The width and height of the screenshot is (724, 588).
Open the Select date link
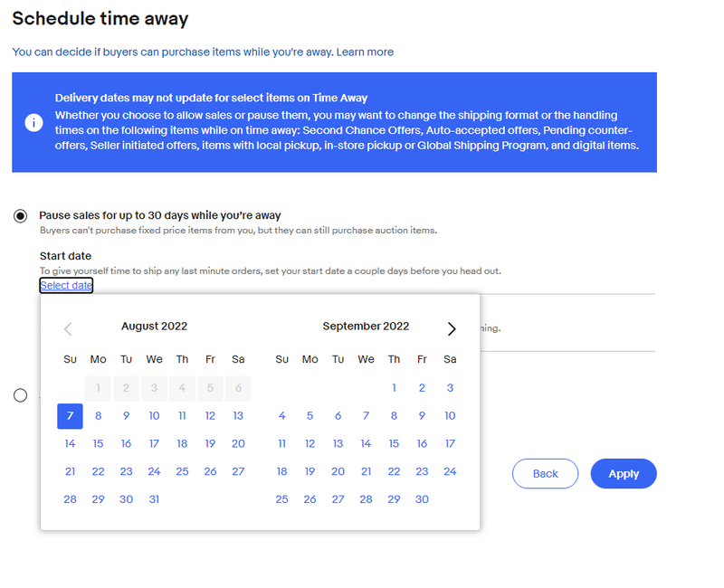pyautogui.click(x=66, y=286)
